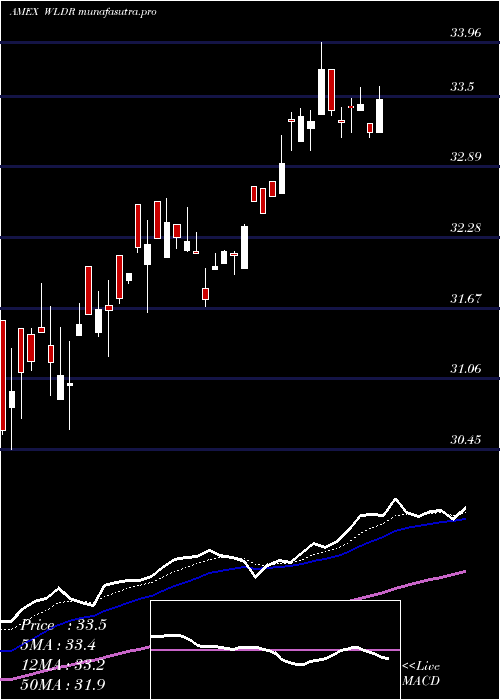The width and height of the screenshot is (500, 700).
Task: Click the 'Price : 33.5' readout
Action: tap(63, 625)
